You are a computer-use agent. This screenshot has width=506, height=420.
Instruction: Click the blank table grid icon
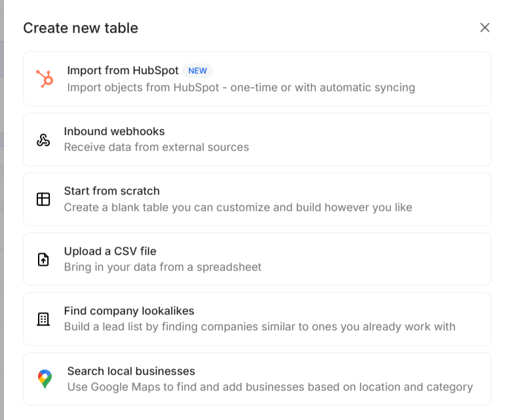43,199
